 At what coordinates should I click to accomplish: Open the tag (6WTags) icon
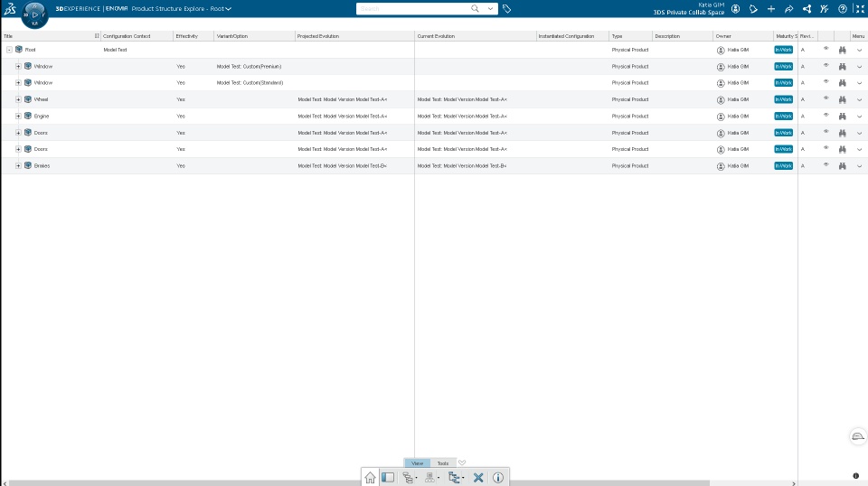(506, 9)
